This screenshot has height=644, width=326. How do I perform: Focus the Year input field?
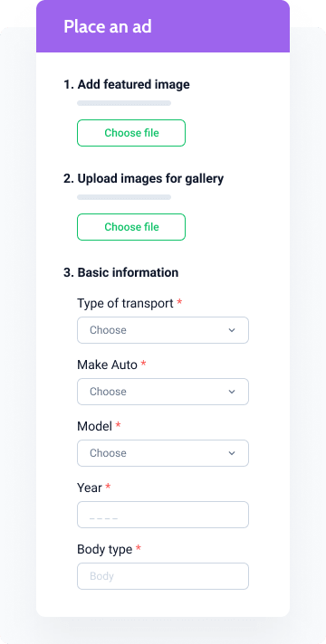[x=163, y=515]
